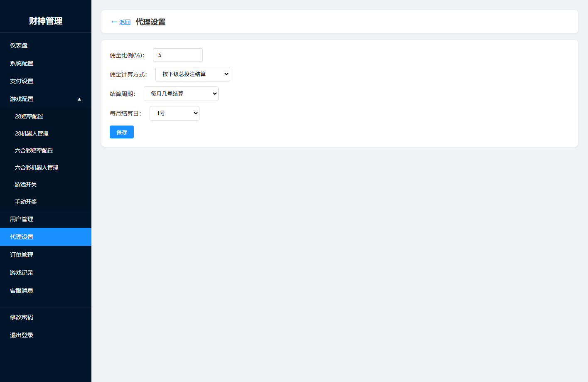The height and width of the screenshot is (382, 588).
Task: Open 仪表盘 in the sidebar
Action: [46, 45]
